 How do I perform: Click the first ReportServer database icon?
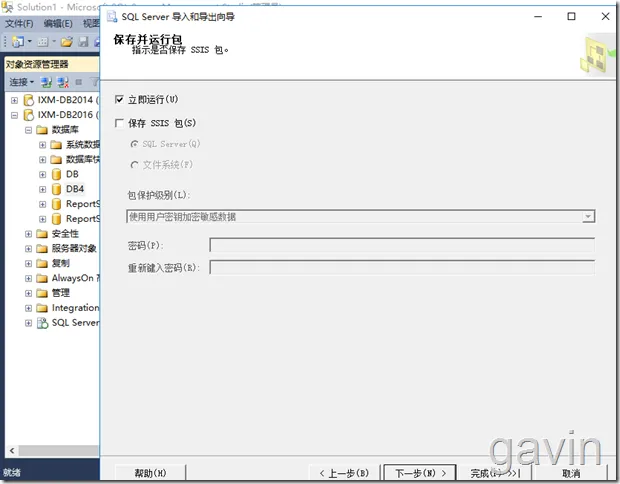pyautogui.click(x=57, y=204)
